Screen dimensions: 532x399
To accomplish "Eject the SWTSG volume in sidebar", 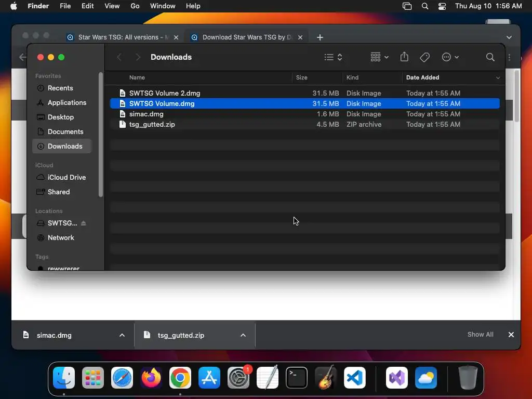I will (84, 223).
